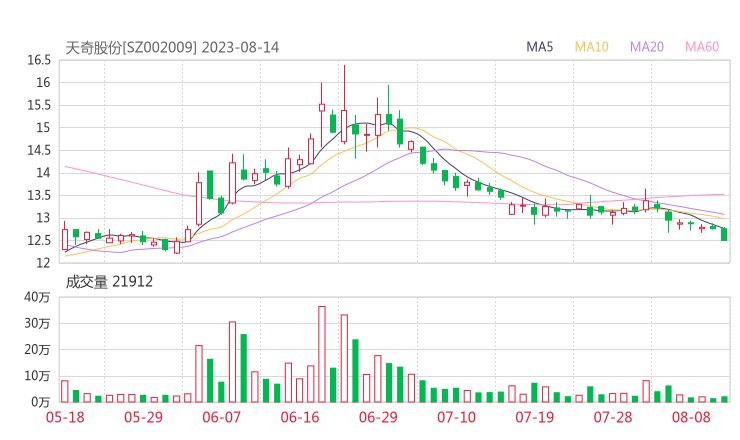Click the last green candlestick on the chart
This screenshot has width=740, height=440.
click(x=724, y=234)
